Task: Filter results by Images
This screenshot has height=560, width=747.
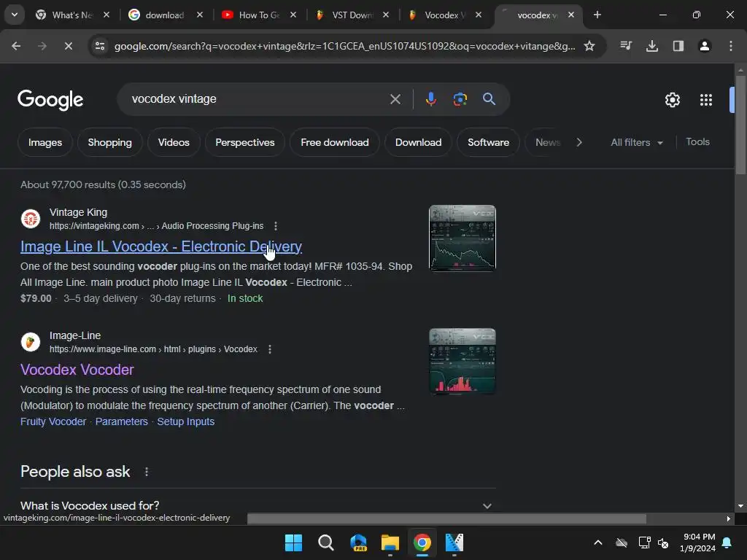Action: click(44, 142)
